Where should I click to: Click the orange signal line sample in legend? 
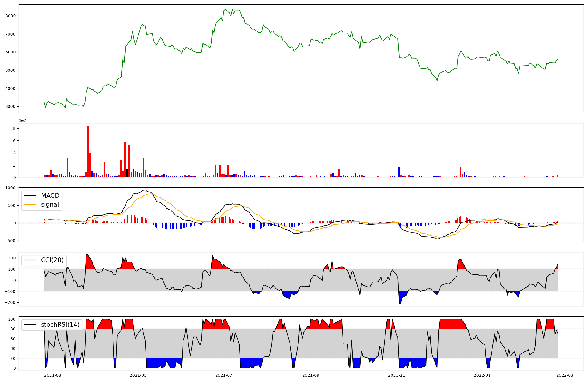point(30,205)
